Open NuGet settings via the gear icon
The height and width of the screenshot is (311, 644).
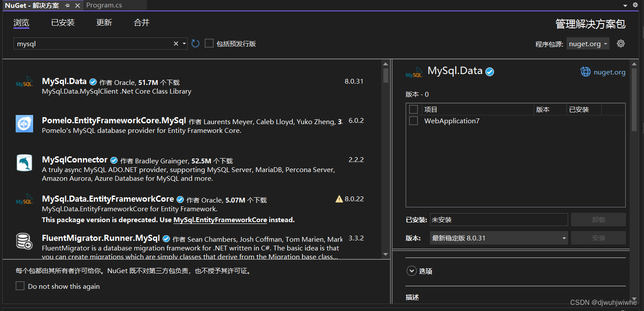pos(620,43)
